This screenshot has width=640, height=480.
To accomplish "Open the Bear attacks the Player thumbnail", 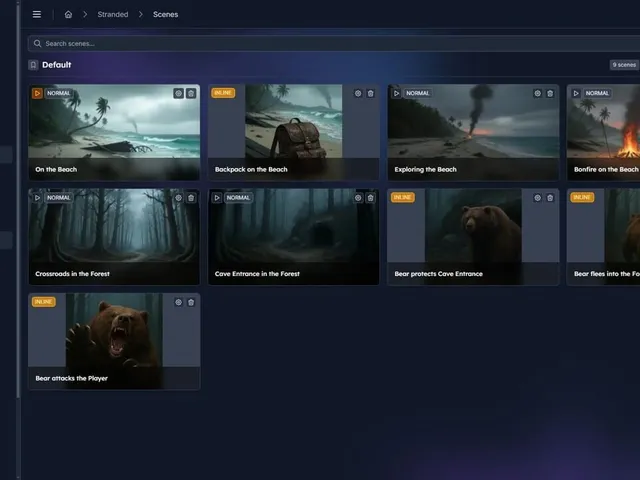I will point(114,330).
